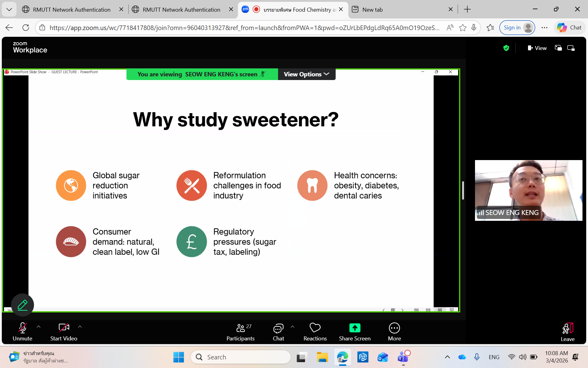Leave the Zoom meeting

tap(567, 332)
